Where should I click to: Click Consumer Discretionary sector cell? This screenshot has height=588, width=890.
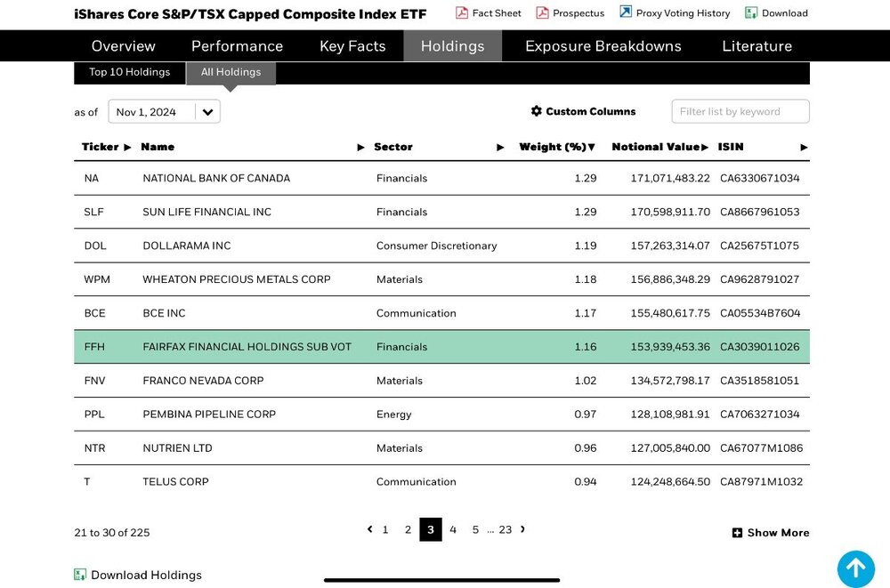[436, 246]
